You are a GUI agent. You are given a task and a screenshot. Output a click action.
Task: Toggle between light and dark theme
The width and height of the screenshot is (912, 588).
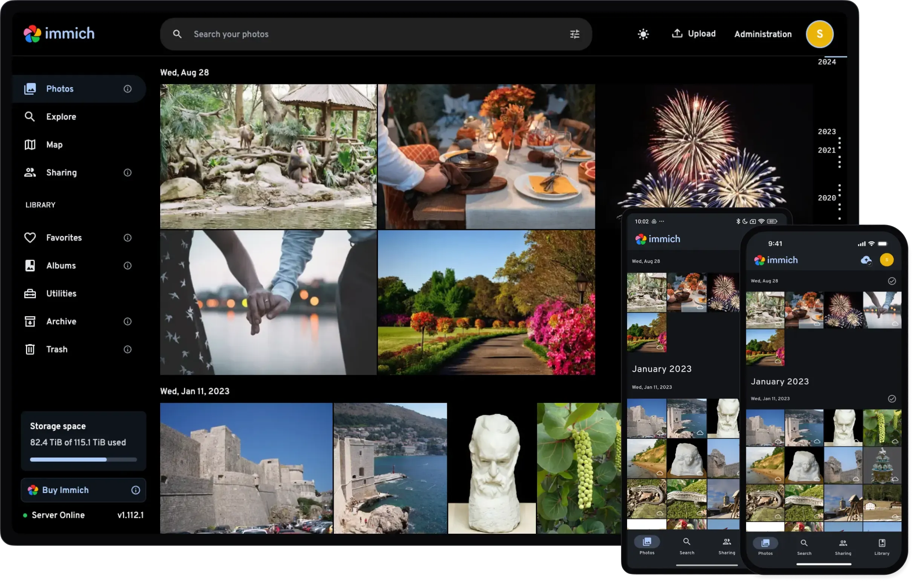tap(643, 34)
